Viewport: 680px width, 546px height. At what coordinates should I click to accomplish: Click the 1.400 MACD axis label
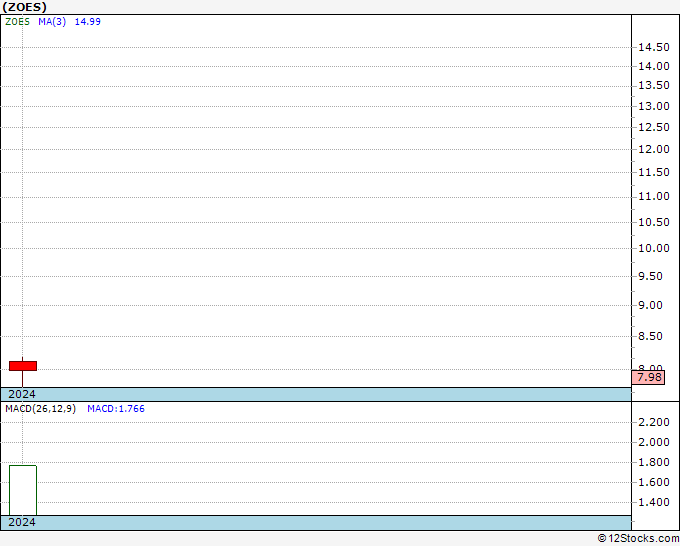pyautogui.click(x=654, y=503)
